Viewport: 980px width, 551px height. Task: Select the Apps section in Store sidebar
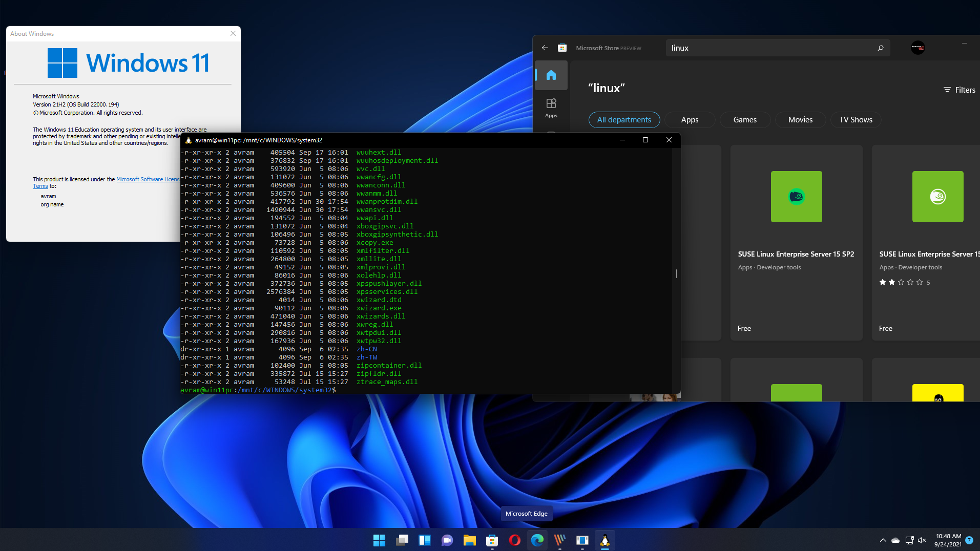pyautogui.click(x=551, y=108)
